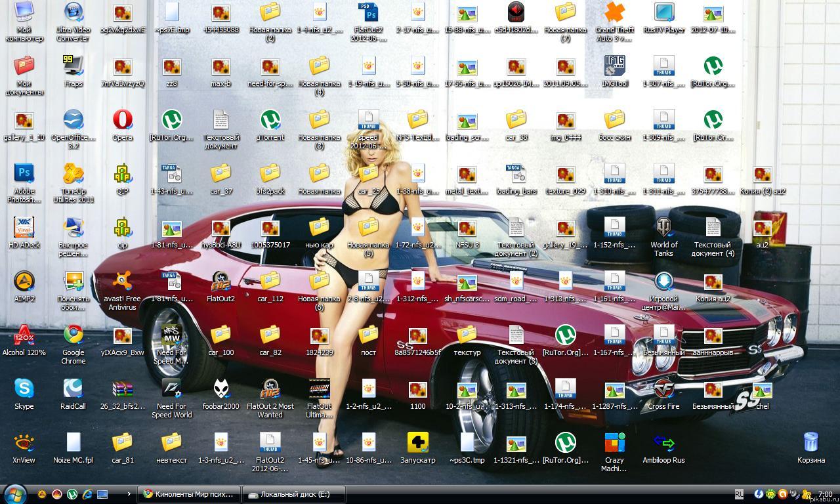Viewport: 840px width, 504px height.
Task: Start Fraps from its desktop shortcut
Action: pos(73,71)
